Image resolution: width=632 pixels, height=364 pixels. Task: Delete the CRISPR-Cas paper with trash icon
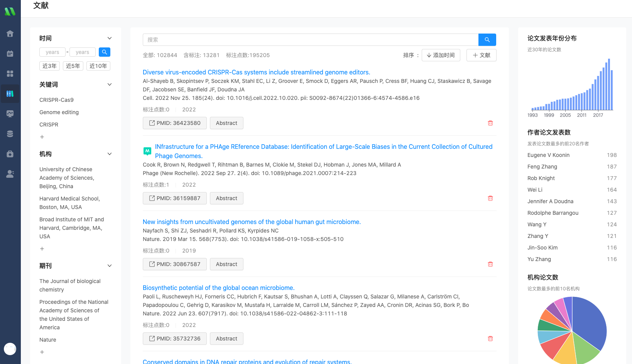[490, 123]
